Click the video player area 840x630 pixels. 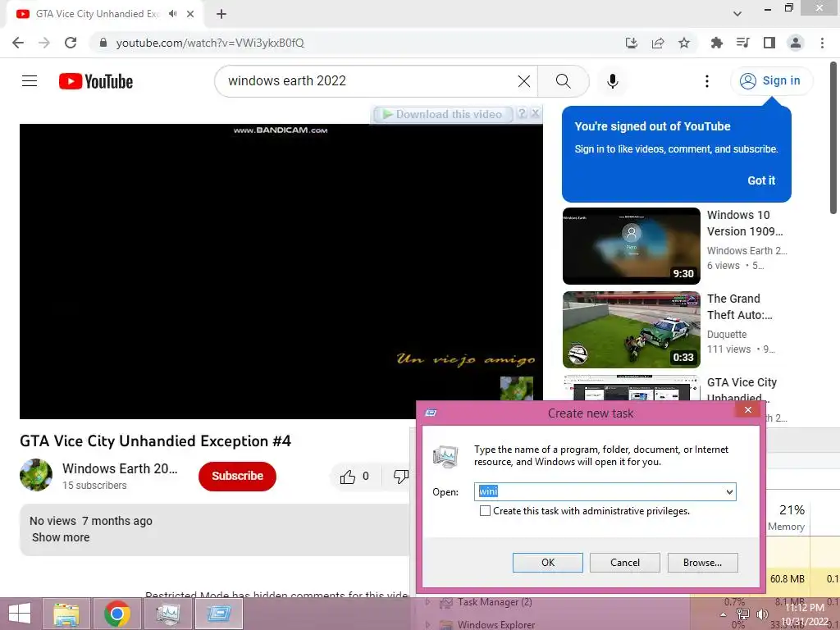click(x=281, y=271)
